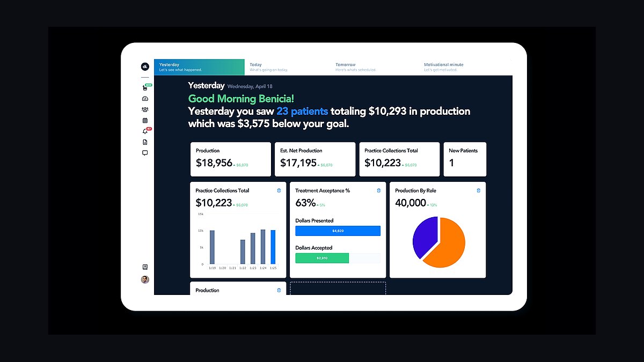This screenshot has width=644, height=362.
Task: Click the 1/24 bar in chart
Action: (x=263, y=247)
